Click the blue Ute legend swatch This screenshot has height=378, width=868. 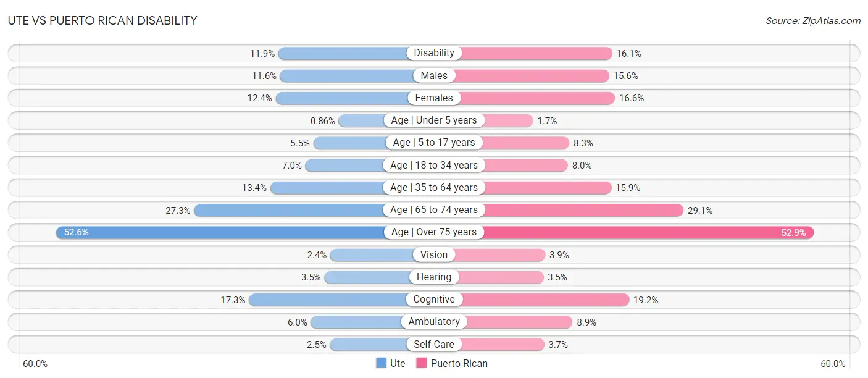coord(382,363)
